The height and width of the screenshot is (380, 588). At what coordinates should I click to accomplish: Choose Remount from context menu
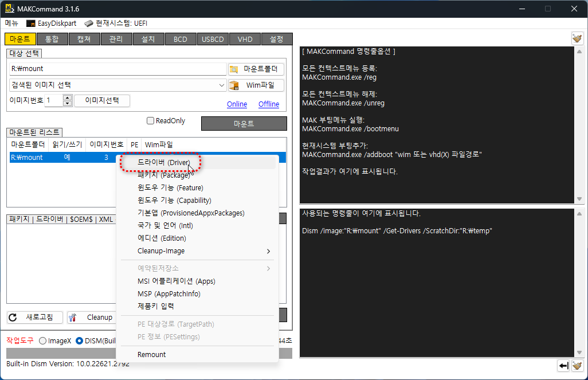click(198, 354)
